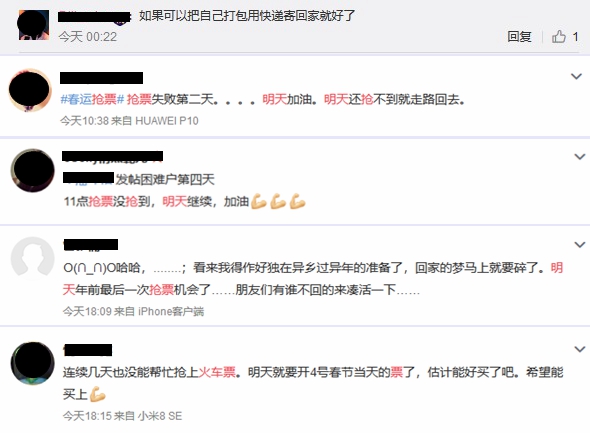The width and height of the screenshot is (590, 433).
Task: Click the HUAWEI P10 device source link
Action: (167, 121)
